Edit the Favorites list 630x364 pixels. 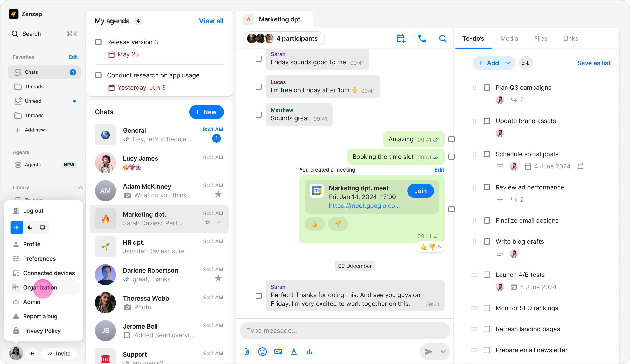(x=73, y=57)
